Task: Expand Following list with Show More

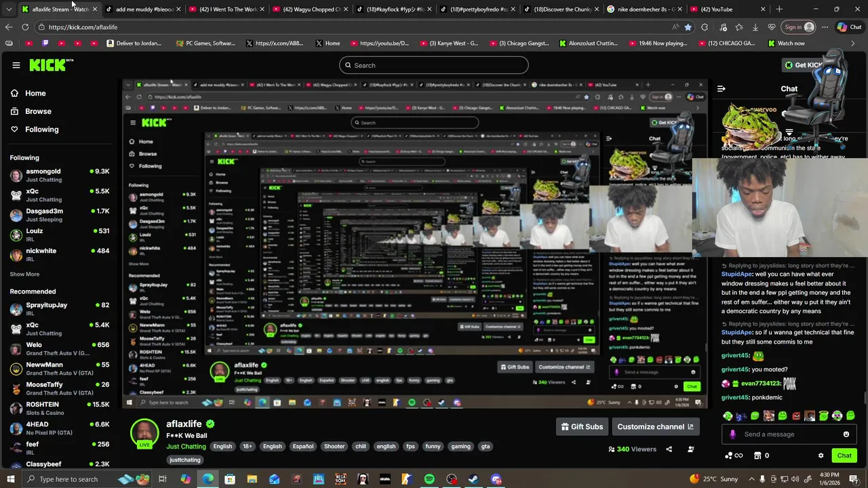Action: pyautogui.click(x=24, y=274)
